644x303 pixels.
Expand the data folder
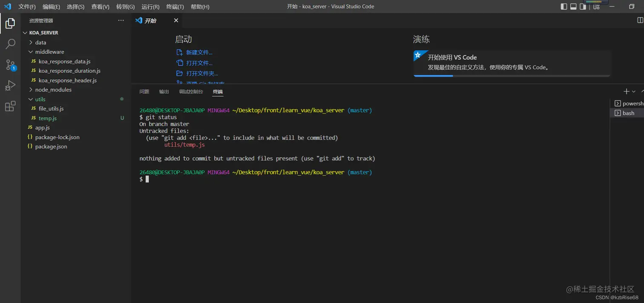pyautogui.click(x=31, y=43)
